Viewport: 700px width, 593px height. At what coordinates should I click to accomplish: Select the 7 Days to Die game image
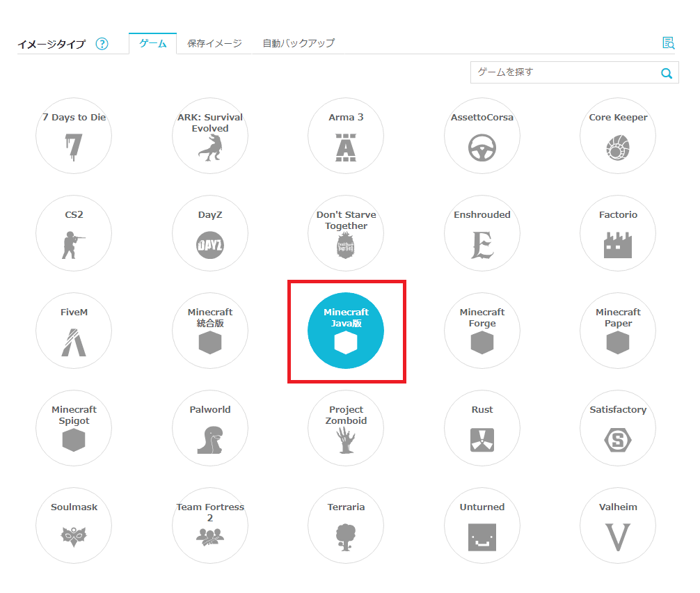click(74, 136)
